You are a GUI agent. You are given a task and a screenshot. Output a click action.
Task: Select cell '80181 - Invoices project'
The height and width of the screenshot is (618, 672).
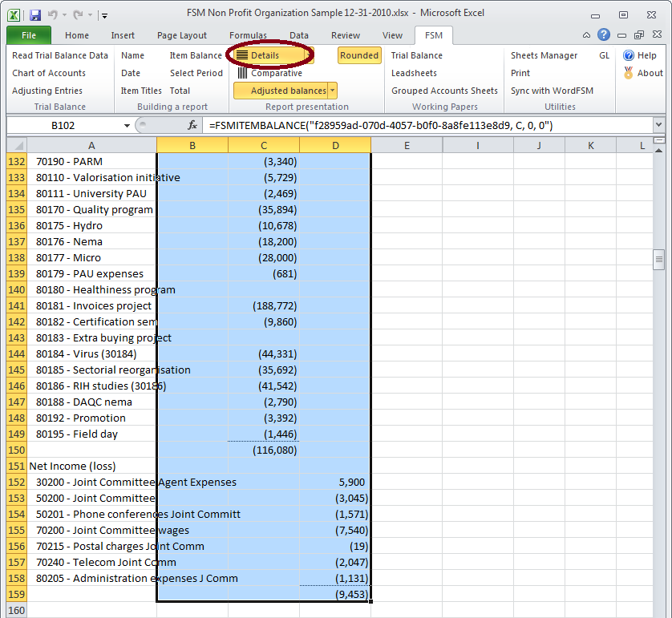pyautogui.click(x=91, y=305)
